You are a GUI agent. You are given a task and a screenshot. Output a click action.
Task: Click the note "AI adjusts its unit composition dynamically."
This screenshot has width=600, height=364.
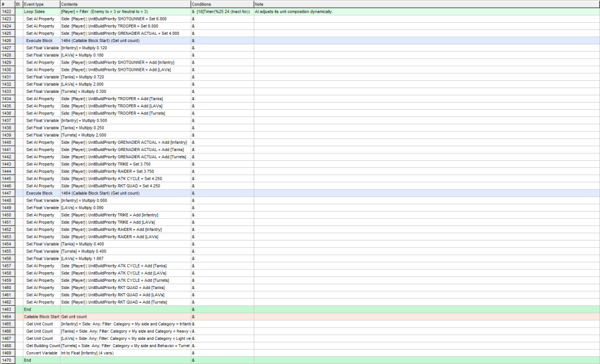[294, 11]
